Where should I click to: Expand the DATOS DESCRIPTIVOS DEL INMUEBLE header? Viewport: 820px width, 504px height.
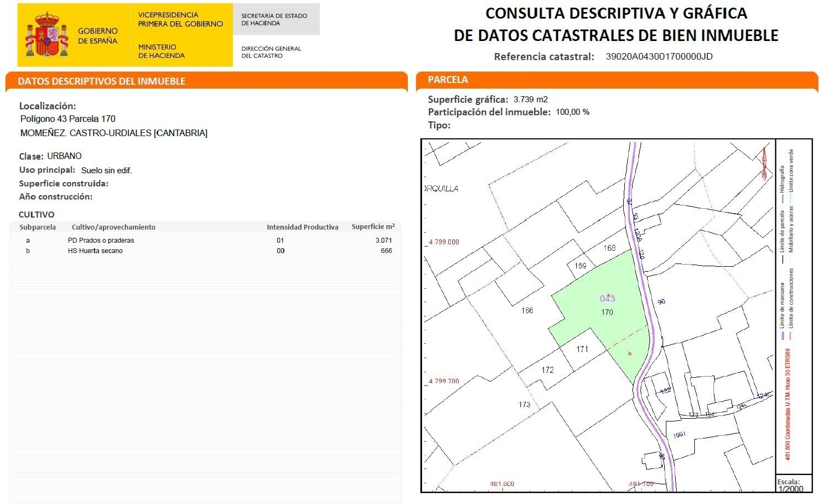point(102,81)
